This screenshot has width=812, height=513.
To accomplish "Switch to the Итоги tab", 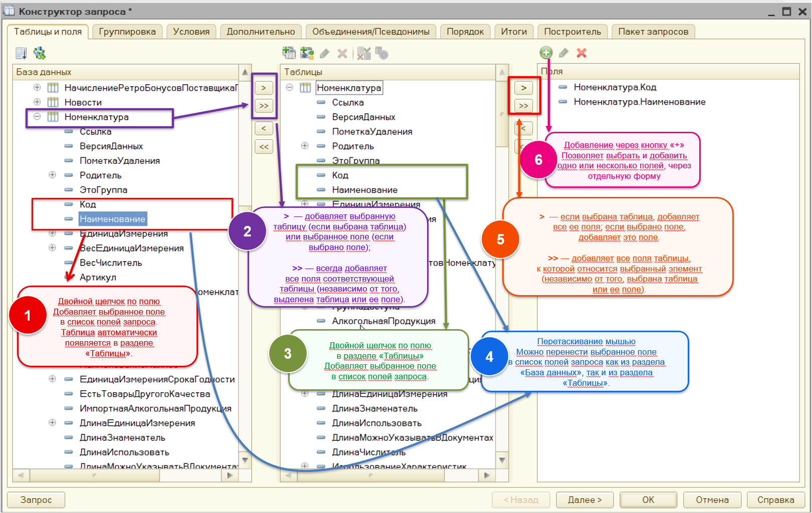I will click(514, 32).
